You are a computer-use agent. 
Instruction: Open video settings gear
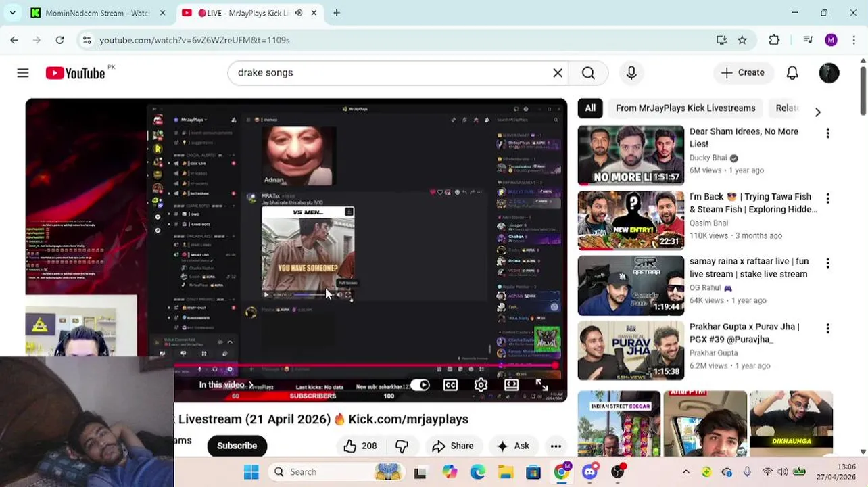(x=481, y=385)
